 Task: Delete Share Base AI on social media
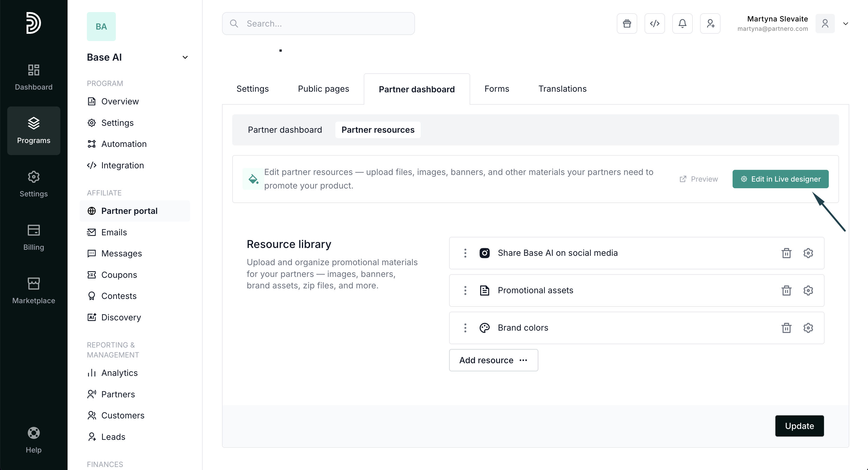[786, 253]
